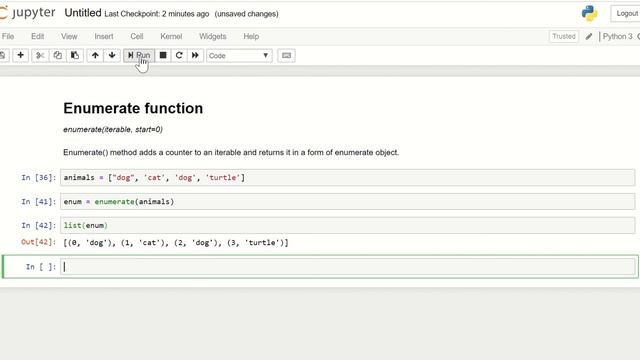The image size is (640, 360).
Task: Click the insert cell below plus icon
Action: [x=20, y=56]
